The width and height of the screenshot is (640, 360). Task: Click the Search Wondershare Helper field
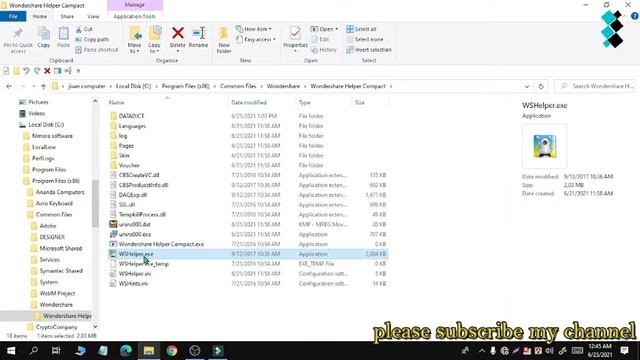pos(595,86)
